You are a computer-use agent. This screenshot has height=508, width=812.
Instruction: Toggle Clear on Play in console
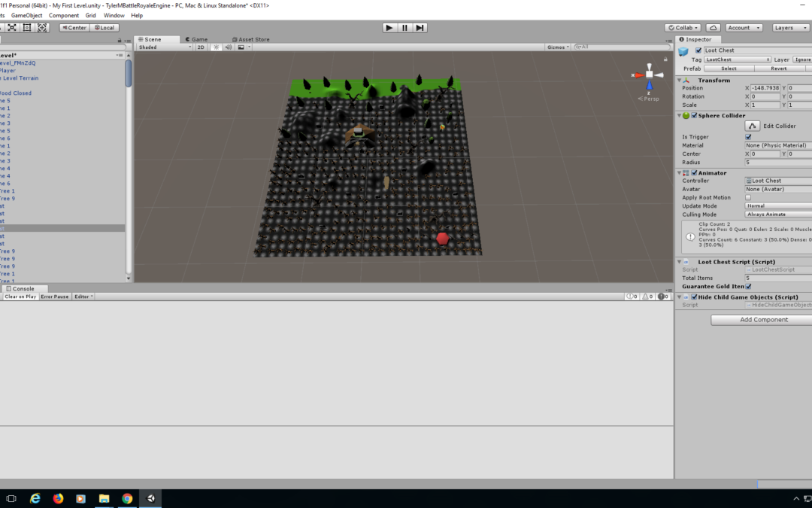coord(20,297)
